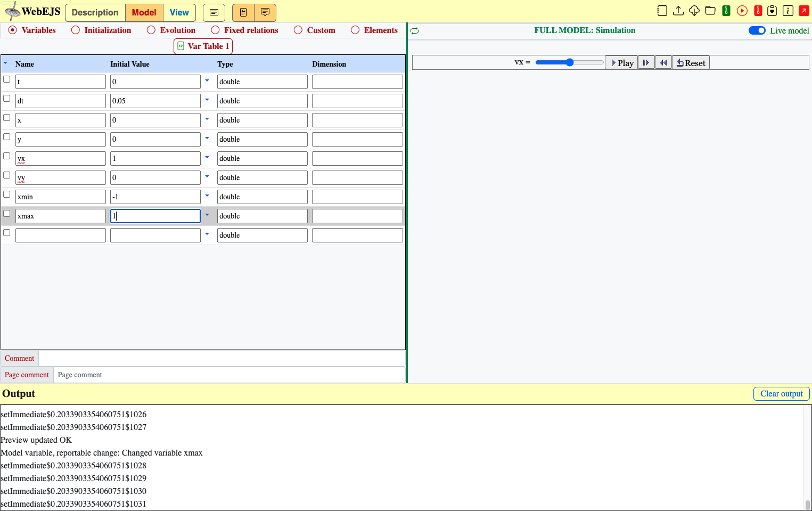Click the WebEJS logo
Image resolution: width=812 pixels, height=511 pixels.
click(x=32, y=11)
